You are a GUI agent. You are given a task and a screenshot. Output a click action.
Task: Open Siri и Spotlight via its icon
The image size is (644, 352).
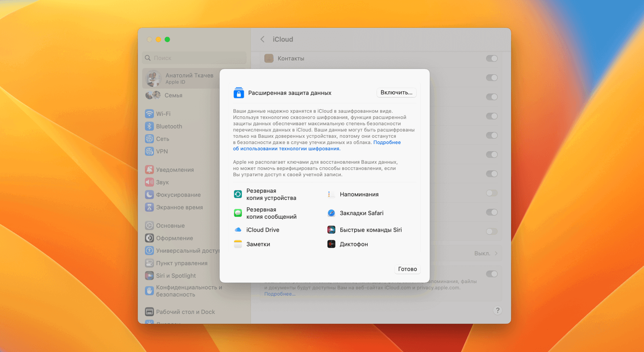(149, 276)
